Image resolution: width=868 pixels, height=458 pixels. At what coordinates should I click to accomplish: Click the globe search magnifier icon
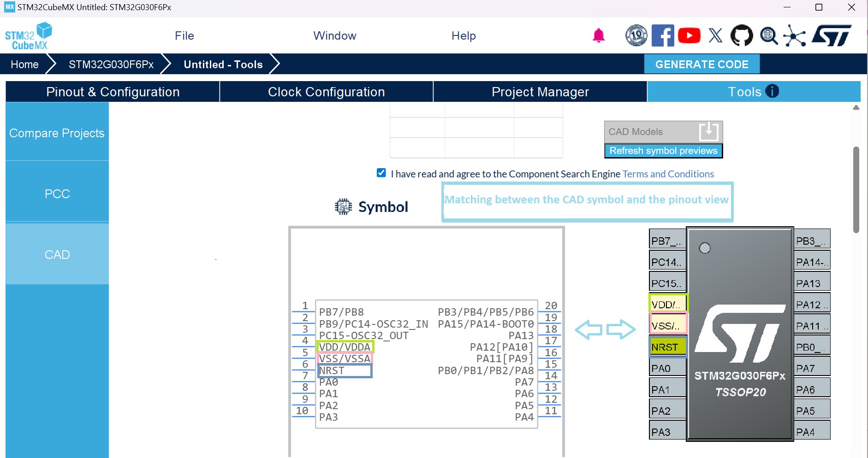(769, 35)
